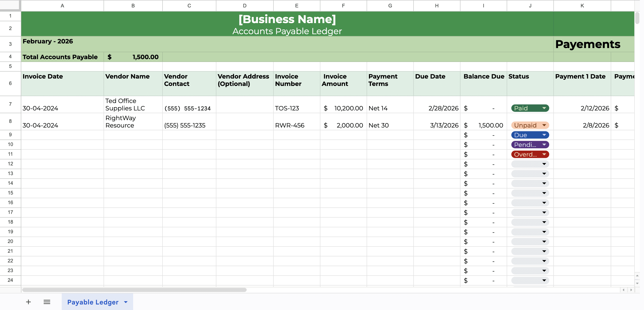The image size is (644, 310).
Task: Expand the Due status dropdown in row 9
Action: [544, 135]
